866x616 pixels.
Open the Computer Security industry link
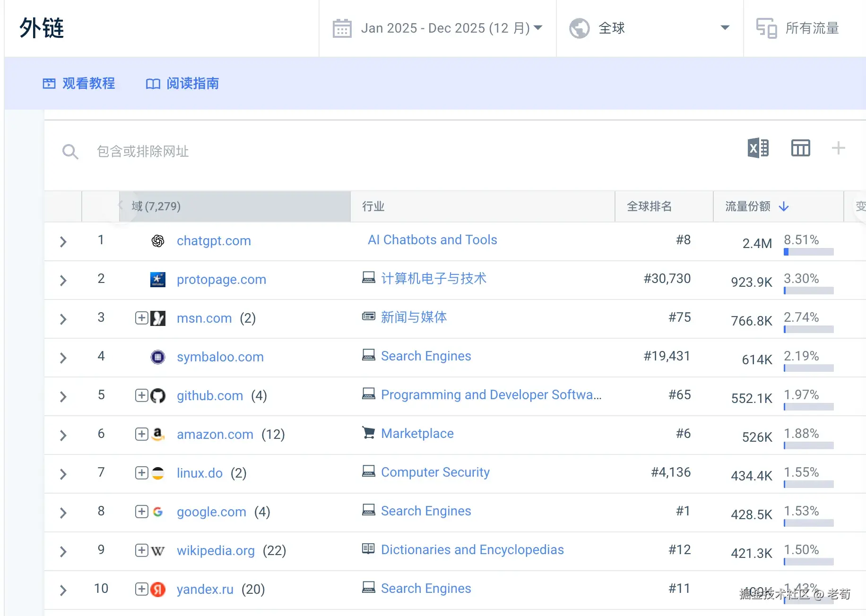pyautogui.click(x=435, y=472)
